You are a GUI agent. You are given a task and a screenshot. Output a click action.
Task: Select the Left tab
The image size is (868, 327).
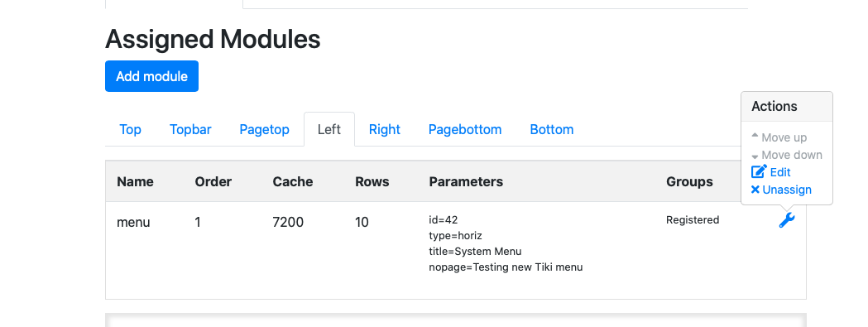(x=329, y=129)
